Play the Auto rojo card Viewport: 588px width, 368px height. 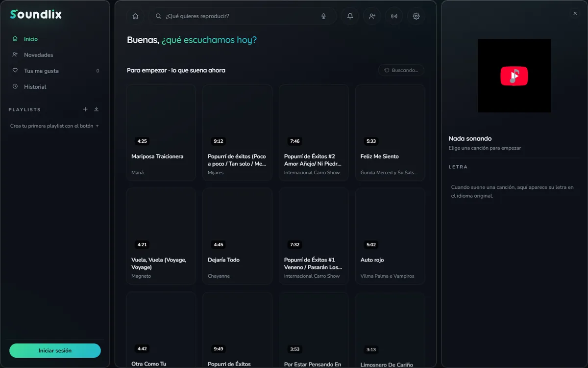tap(390, 236)
